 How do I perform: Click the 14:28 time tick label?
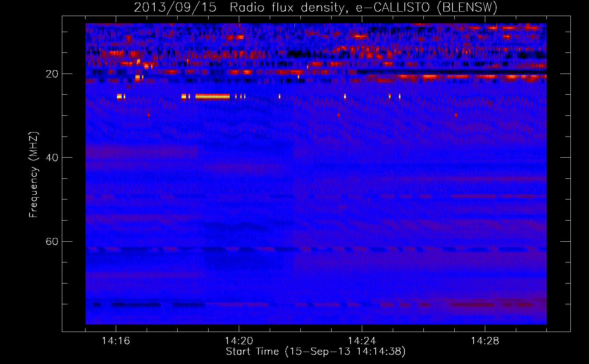tap(485, 341)
